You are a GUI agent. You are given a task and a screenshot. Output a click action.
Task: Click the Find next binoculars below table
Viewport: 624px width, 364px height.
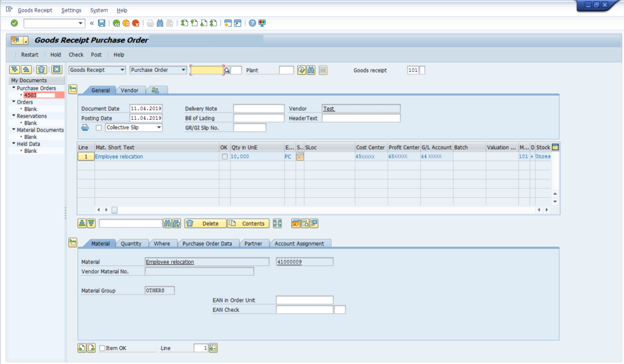(177, 223)
